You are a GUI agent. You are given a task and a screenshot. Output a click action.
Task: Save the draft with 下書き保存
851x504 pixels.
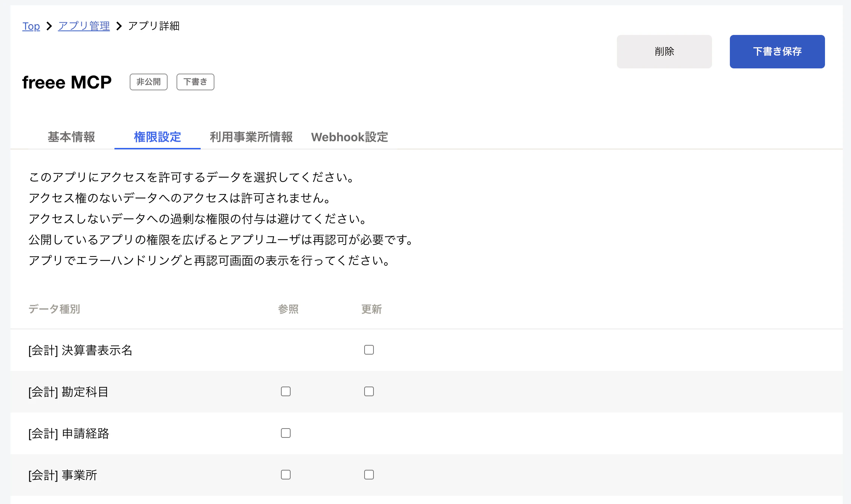(x=777, y=52)
